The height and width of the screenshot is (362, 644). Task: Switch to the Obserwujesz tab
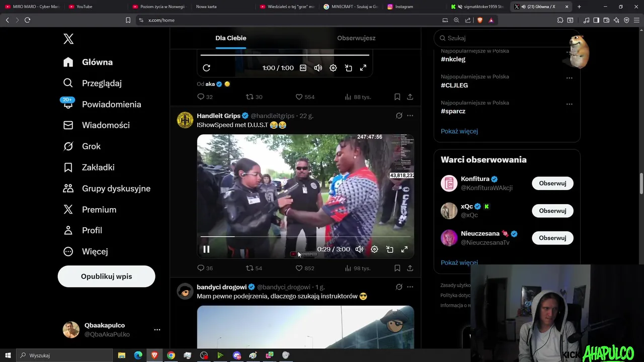356,38
